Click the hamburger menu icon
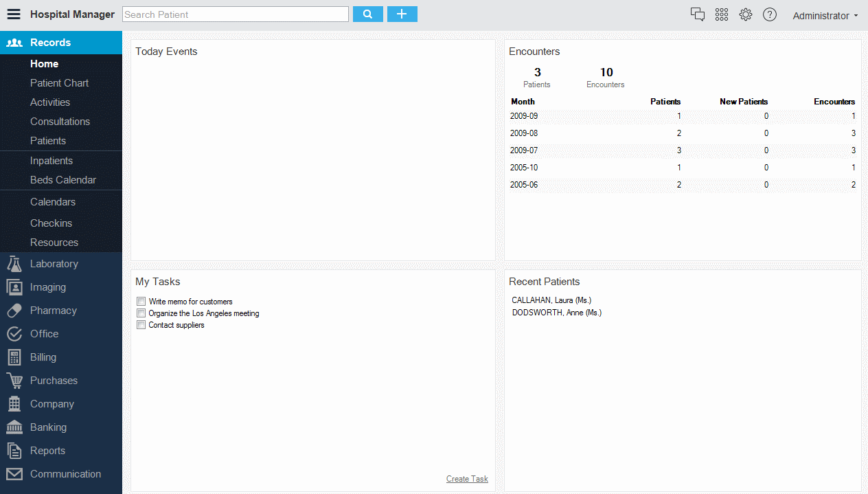 pyautogui.click(x=14, y=14)
